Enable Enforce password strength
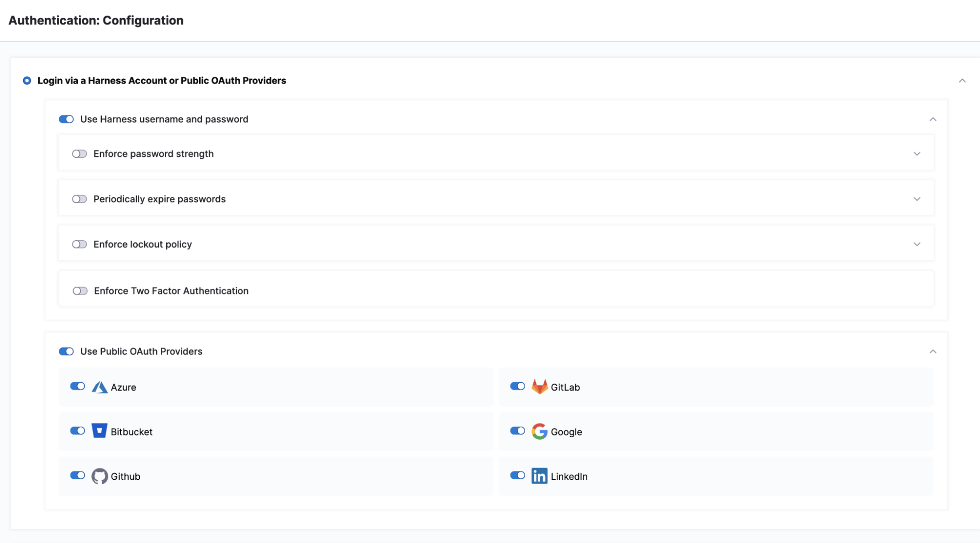This screenshot has width=980, height=543. [79, 153]
